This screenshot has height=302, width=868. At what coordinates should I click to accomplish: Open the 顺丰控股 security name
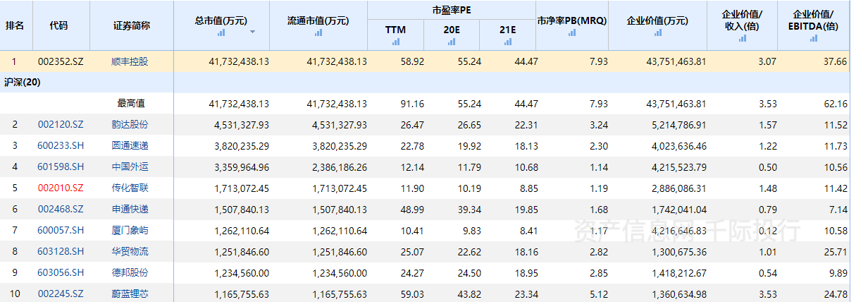pos(130,61)
